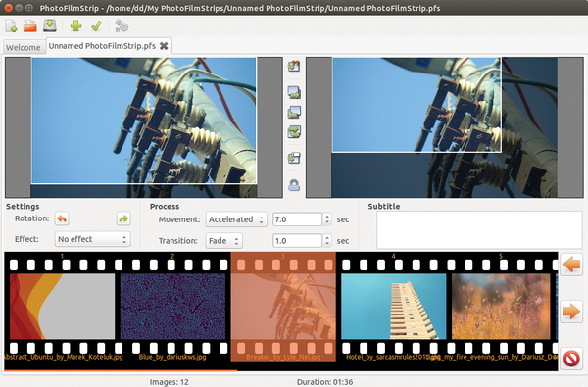The width and height of the screenshot is (588, 387).
Task: Open job queue gears icon
Action: tap(122, 25)
